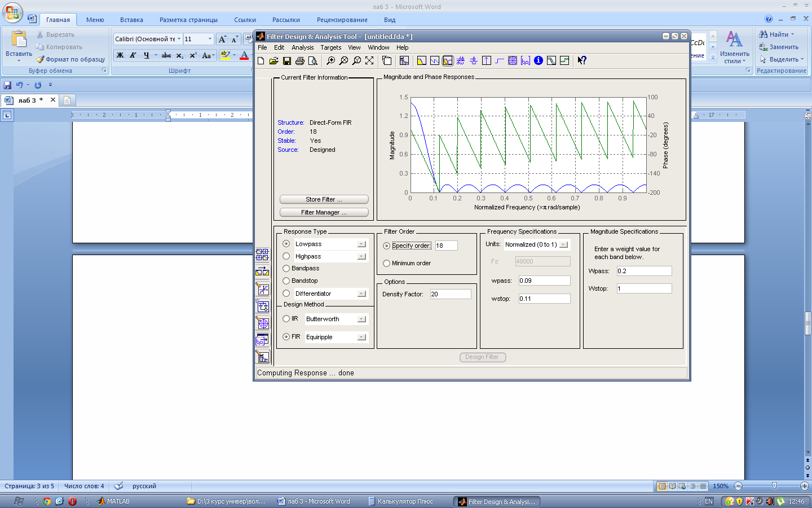This screenshot has width=812, height=508.
Task: Select Bandstop response type
Action: (x=286, y=281)
